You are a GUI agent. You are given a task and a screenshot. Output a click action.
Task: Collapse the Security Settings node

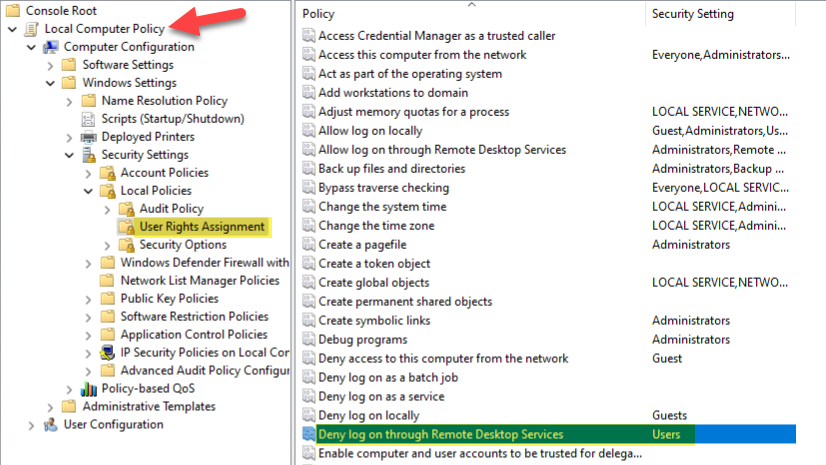point(69,155)
